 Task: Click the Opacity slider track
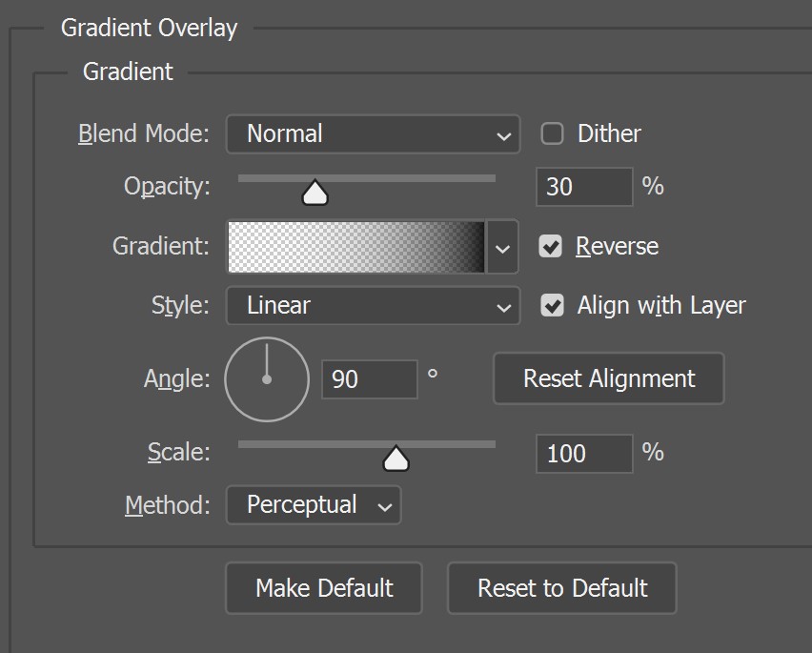point(367,178)
